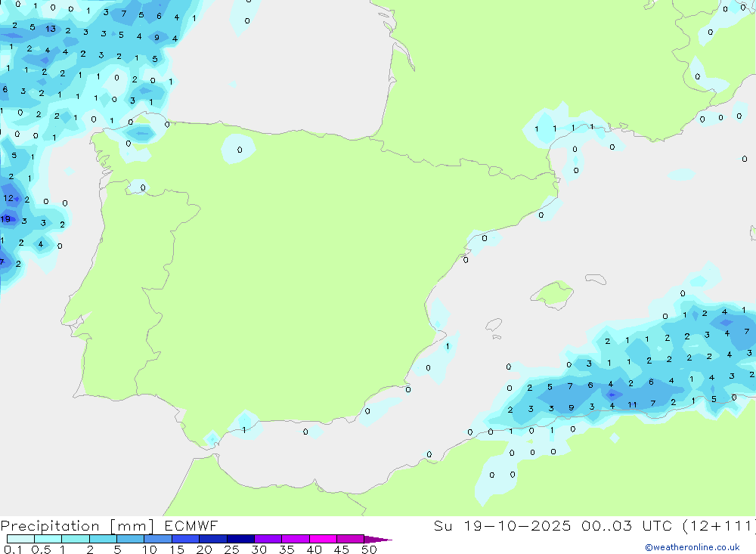Screen dimensions: 756x554
Task: Select the 1–2 mm legend swatch
Action: click(76, 539)
